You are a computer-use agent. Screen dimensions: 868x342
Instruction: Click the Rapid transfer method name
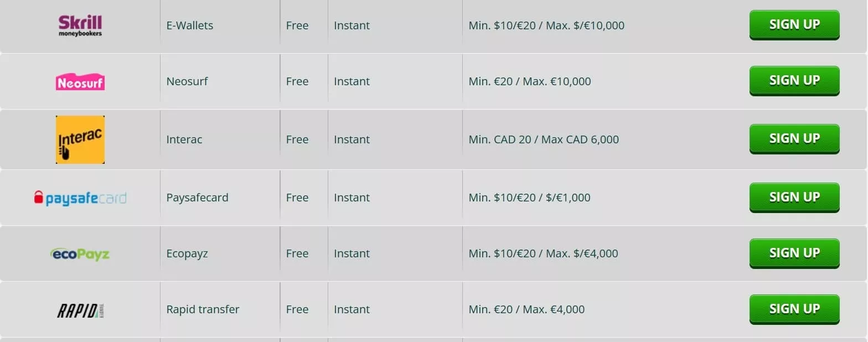click(203, 309)
